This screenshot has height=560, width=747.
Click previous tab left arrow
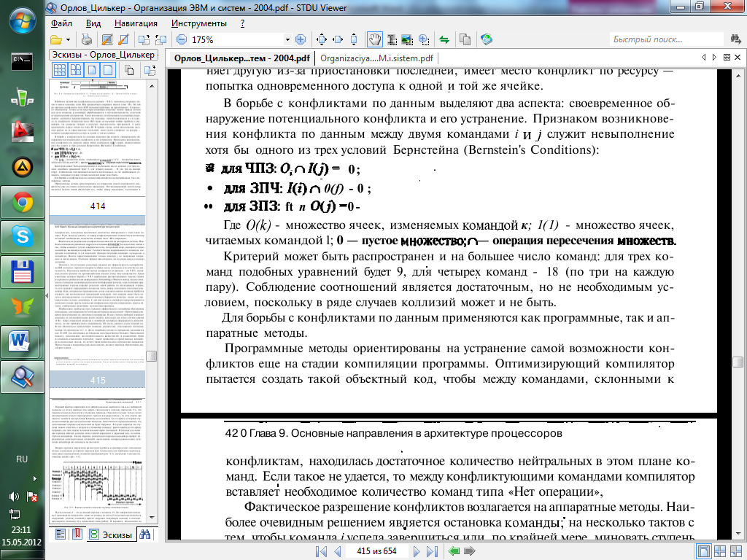[x=704, y=57]
